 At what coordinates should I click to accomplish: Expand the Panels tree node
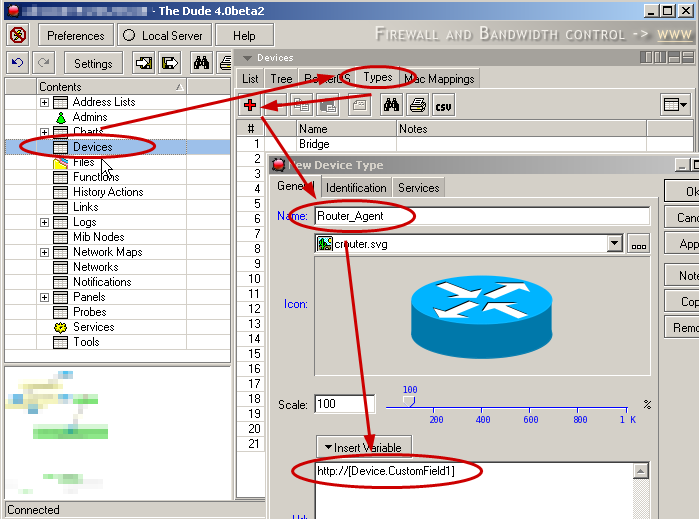(44, 297)
